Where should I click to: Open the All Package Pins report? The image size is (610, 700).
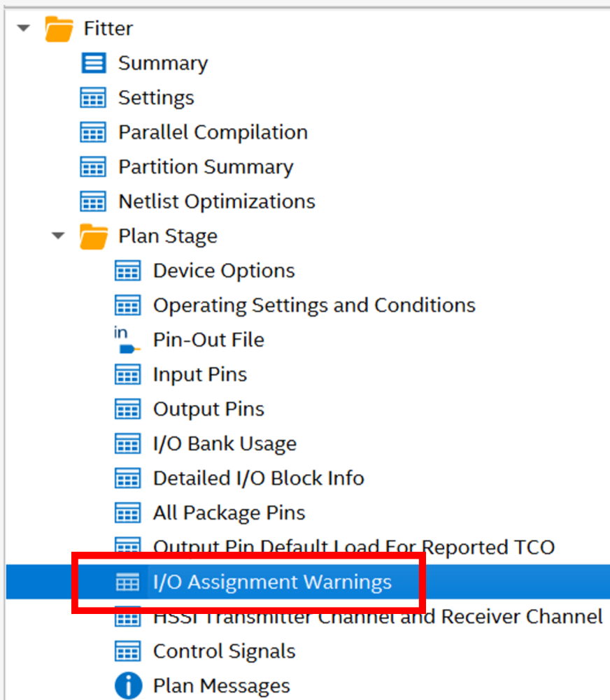[x=229, y=513]
